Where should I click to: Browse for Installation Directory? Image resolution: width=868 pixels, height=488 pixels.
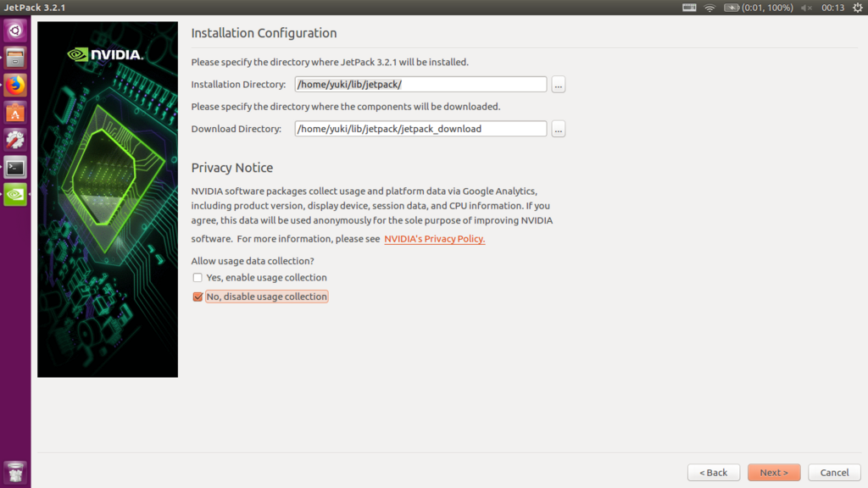[x=558, y=85]
